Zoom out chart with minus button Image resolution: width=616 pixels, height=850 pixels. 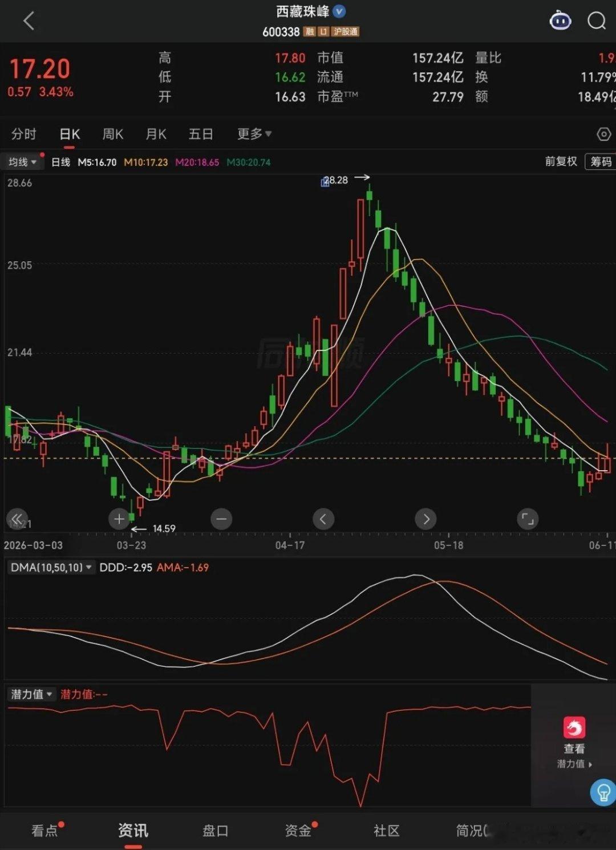pyautogui.click(x=221, y=519)
